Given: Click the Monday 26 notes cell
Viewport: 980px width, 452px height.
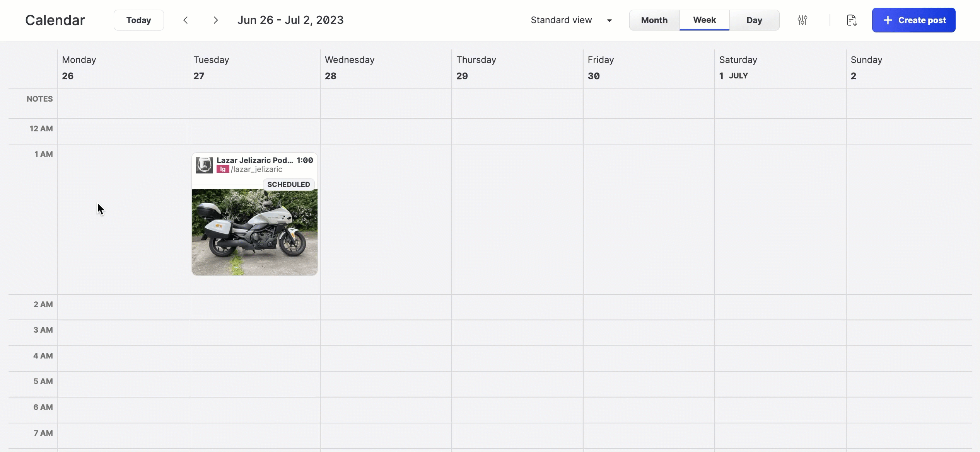Looking at the screenshot, I should (123, 104).
